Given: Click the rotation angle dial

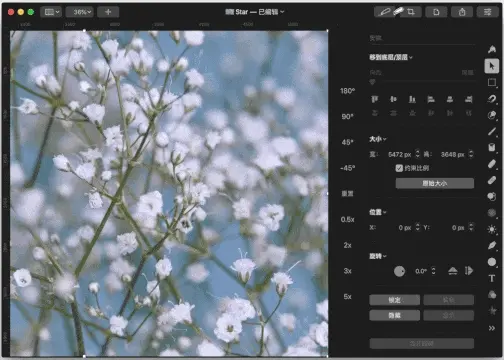Looking at the screenshot, I should click(x=399, y=271).
